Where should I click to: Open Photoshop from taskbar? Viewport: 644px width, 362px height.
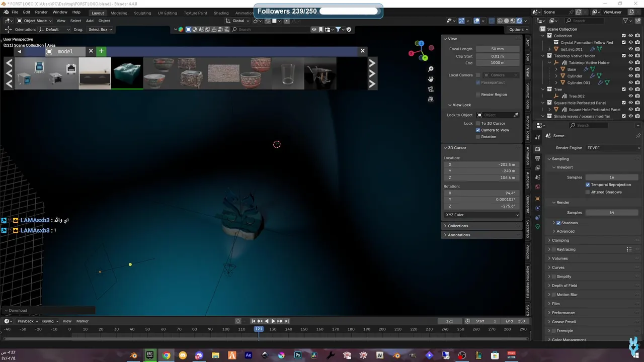(x=298, y=355)
